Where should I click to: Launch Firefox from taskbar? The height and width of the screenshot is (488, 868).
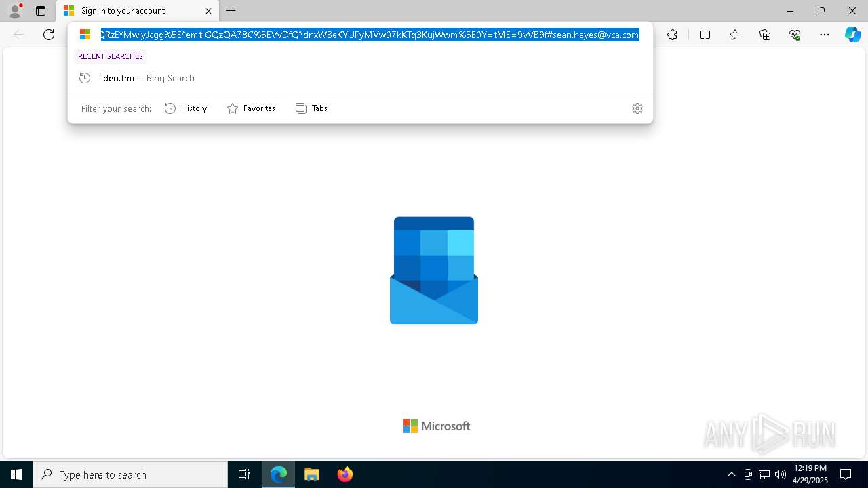coord(344,474)
